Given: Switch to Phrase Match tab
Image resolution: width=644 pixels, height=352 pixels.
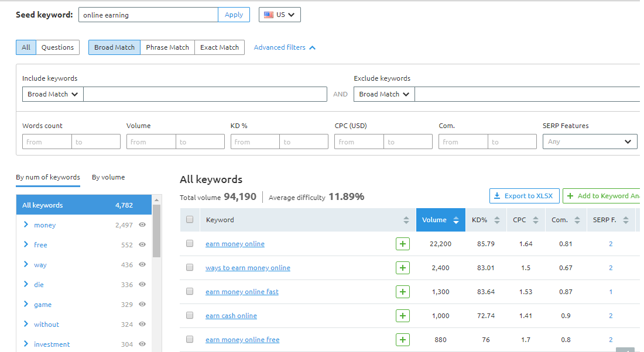Looking at the screenshot, I should [x=167, y=47].
